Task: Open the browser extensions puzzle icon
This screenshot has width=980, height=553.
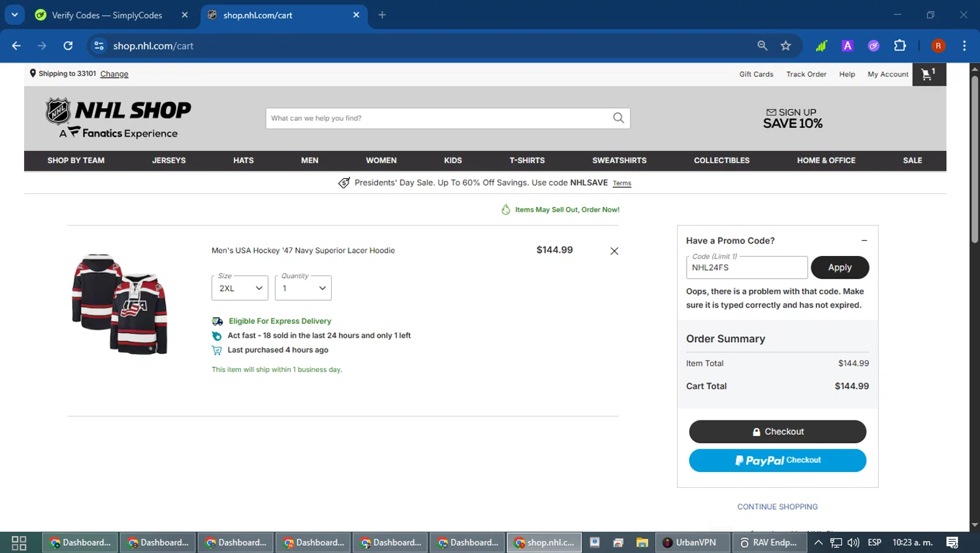Action: pos(900,46)
